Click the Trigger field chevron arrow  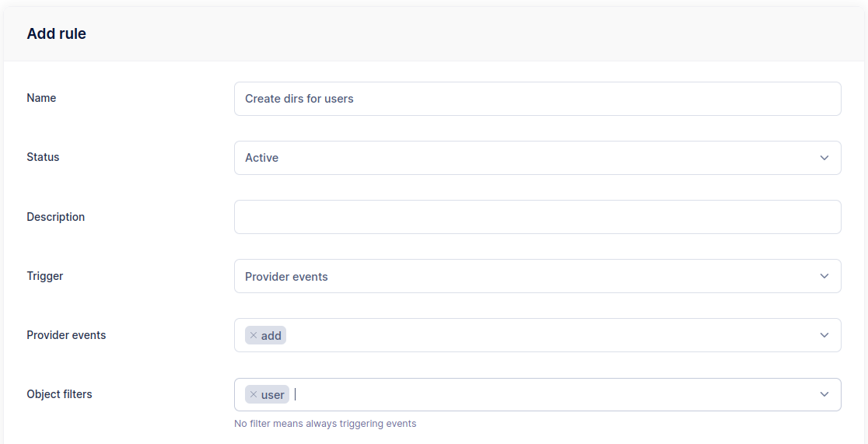tap(824, 276)
